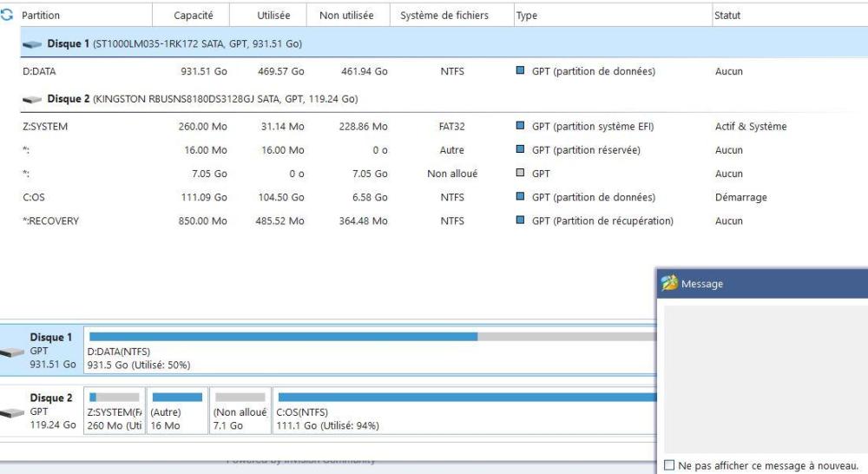
Task: Sort by Utilisée column header
Action: pos(274,16)
